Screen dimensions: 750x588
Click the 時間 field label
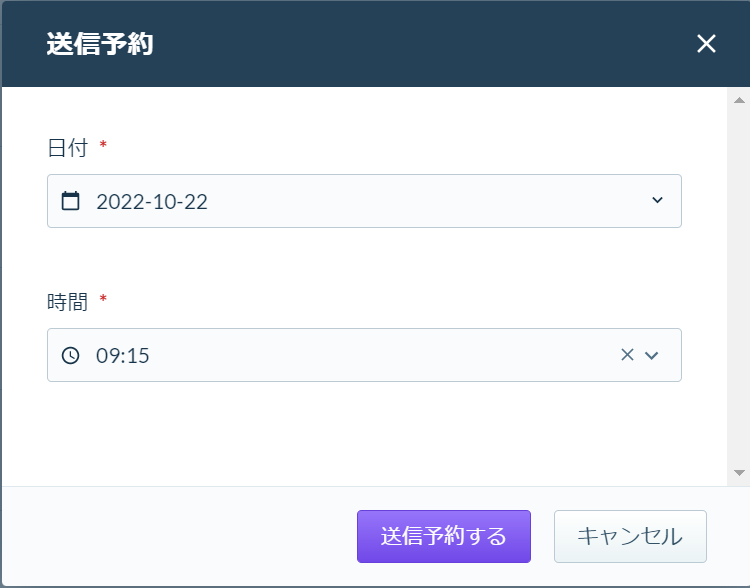click(x=67, y=302)
